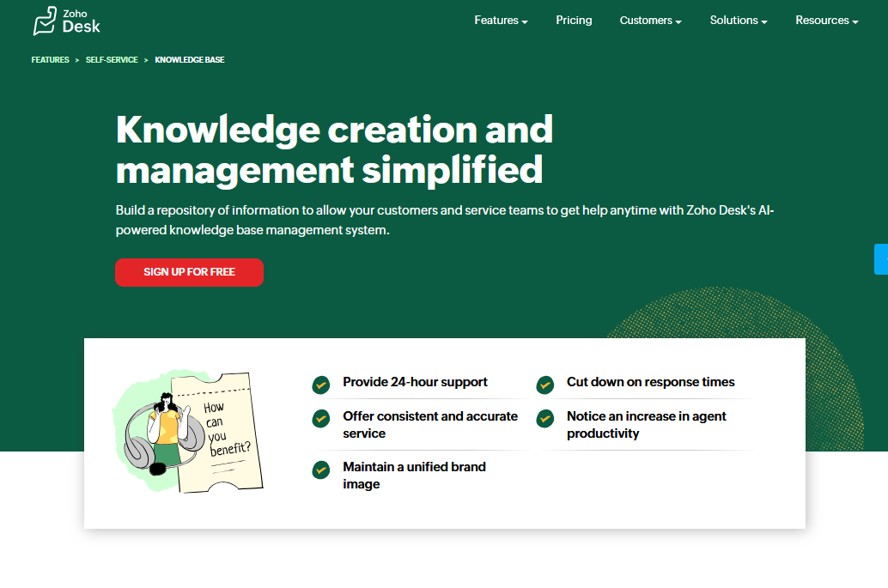Go to the Pricing page
888x588 pixels.
574,21
